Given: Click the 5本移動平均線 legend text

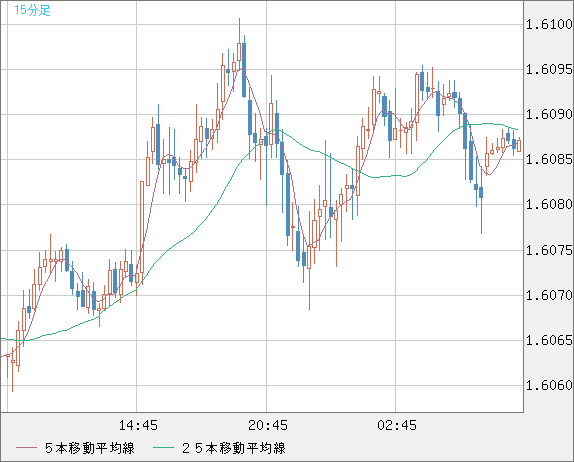Looking at the screenshot, I should (x=90, y=448).
